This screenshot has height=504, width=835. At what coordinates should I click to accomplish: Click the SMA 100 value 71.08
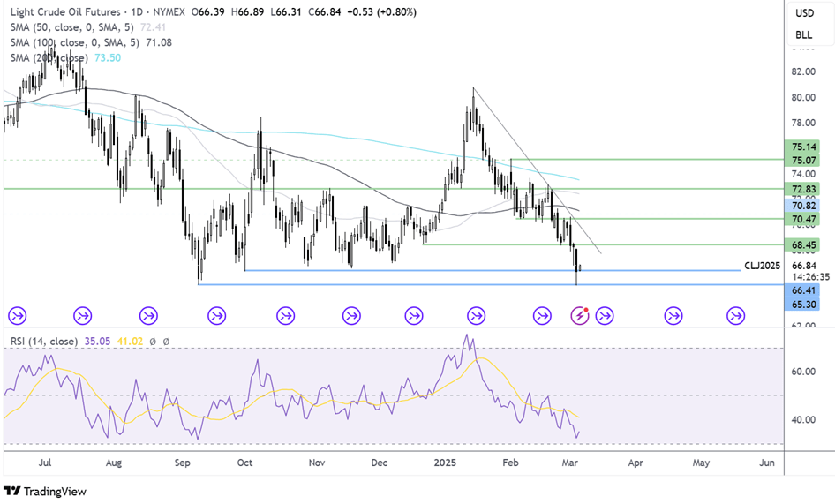159,42
